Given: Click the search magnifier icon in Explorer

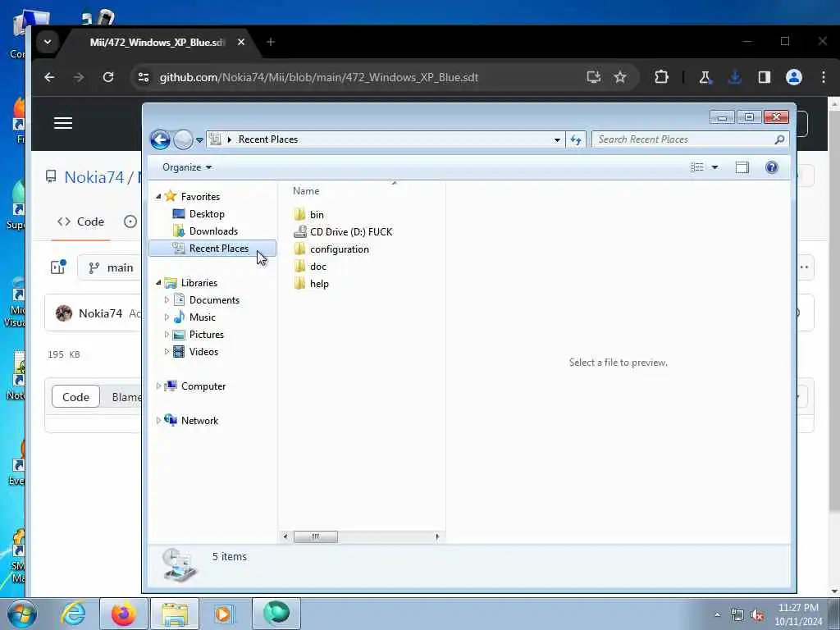Looking at the screenshot, I should pyautogui.click(x=779, y=139).
